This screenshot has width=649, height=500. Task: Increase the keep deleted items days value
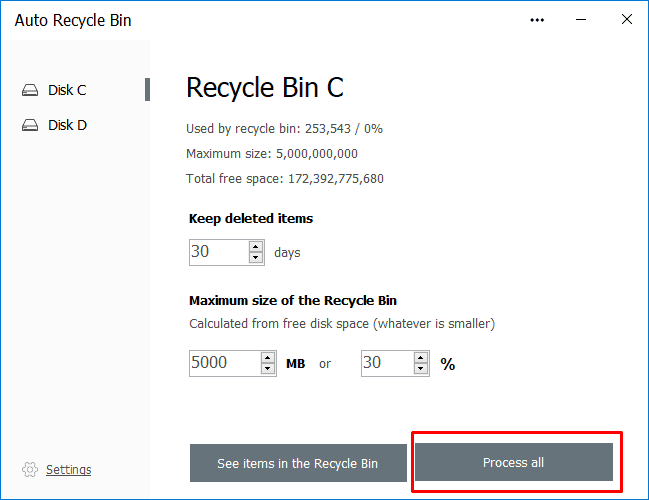[256, 246]
